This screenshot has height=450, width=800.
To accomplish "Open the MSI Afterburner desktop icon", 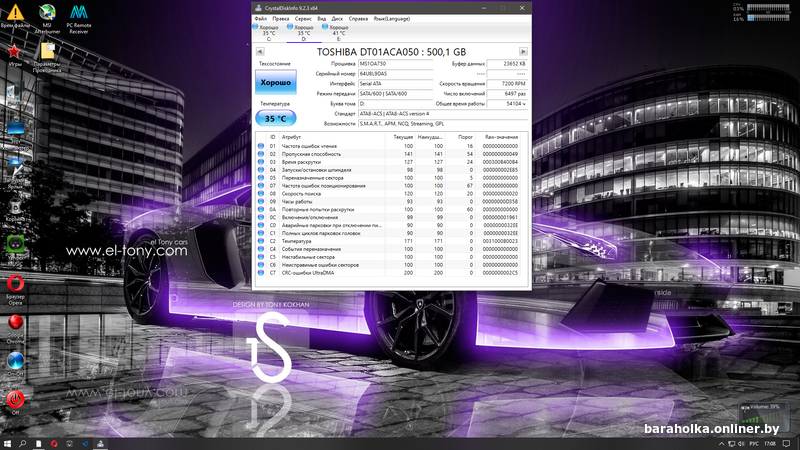I will 47,18.
